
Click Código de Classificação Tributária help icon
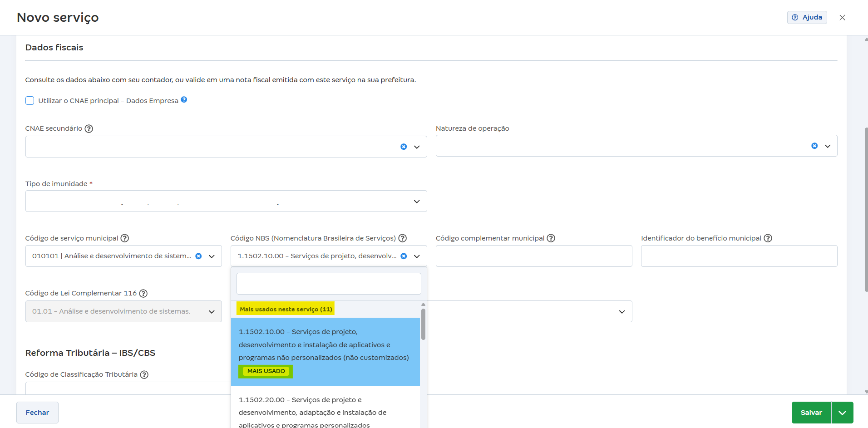[x=144, y=374]
